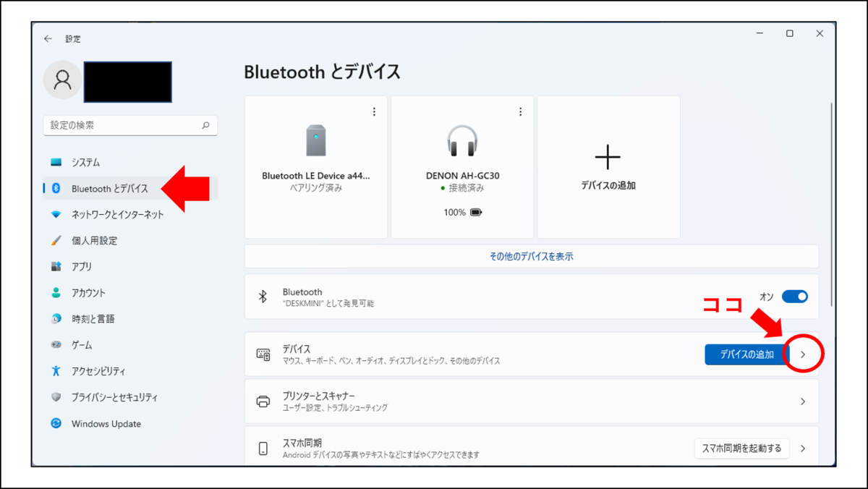The height and width of the screenshot is (489, 868).
Task: Go to アプリ settings
Action: pos(130,267)
